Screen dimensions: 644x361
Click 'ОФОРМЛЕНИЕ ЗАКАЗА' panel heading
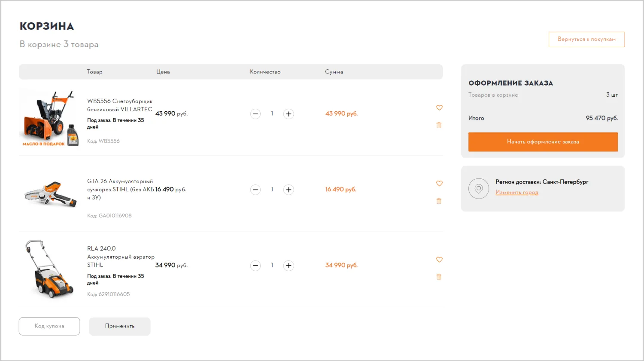click(x=511, y=83)
